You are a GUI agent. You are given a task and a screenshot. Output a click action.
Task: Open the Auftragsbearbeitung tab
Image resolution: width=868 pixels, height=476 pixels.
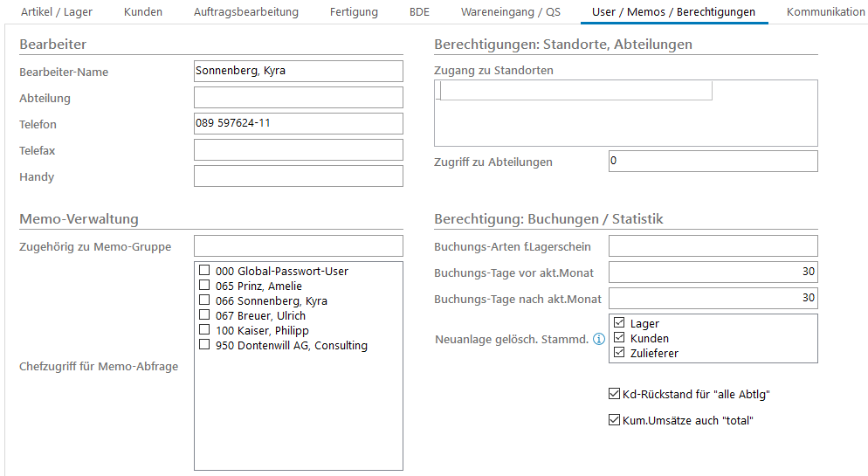pos(245,12)
